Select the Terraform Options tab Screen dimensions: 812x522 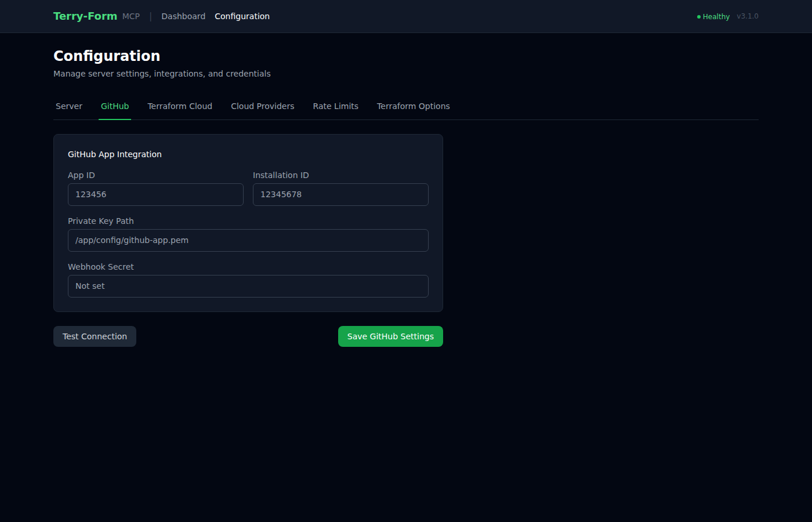[413, 106]
